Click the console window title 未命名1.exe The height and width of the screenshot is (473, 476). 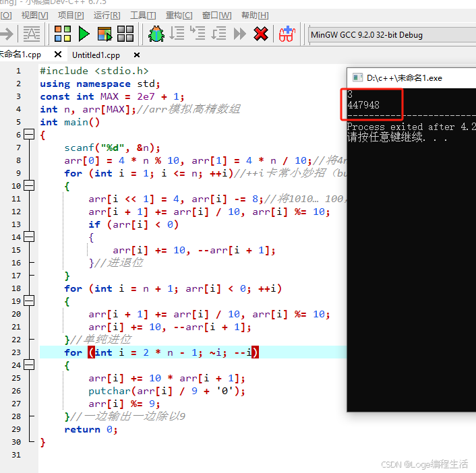[x=405, y=78]
